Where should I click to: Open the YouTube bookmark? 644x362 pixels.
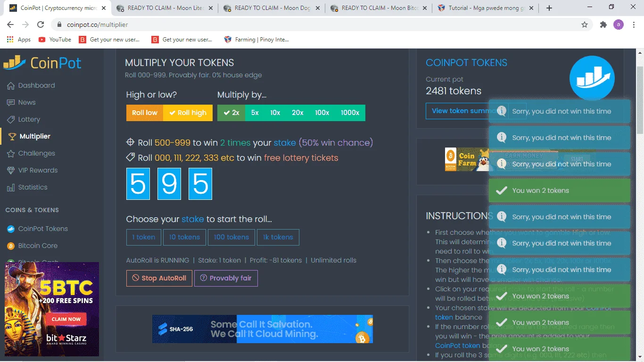[x=55, y=40]
